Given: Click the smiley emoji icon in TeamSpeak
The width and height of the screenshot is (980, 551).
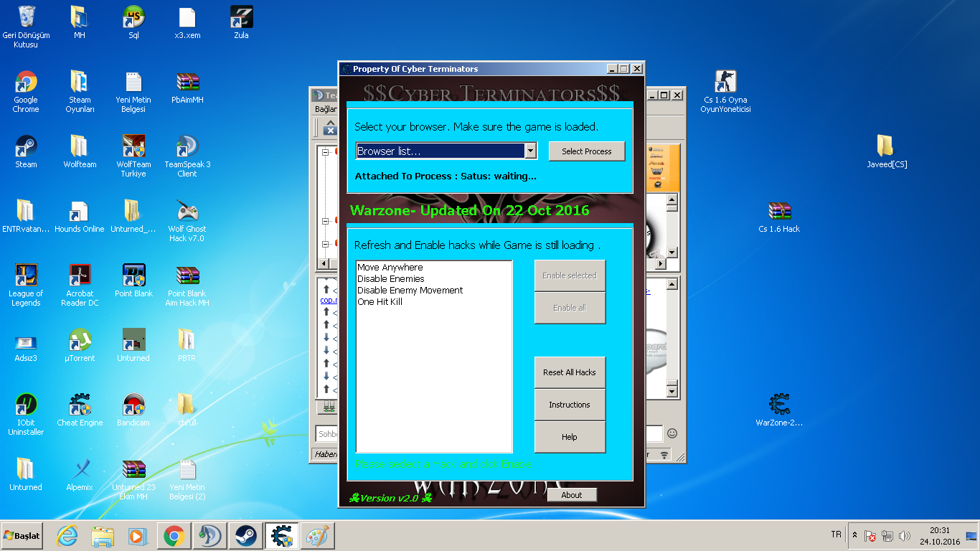Looking at the screenshot, I should click(x=672, y=433).
